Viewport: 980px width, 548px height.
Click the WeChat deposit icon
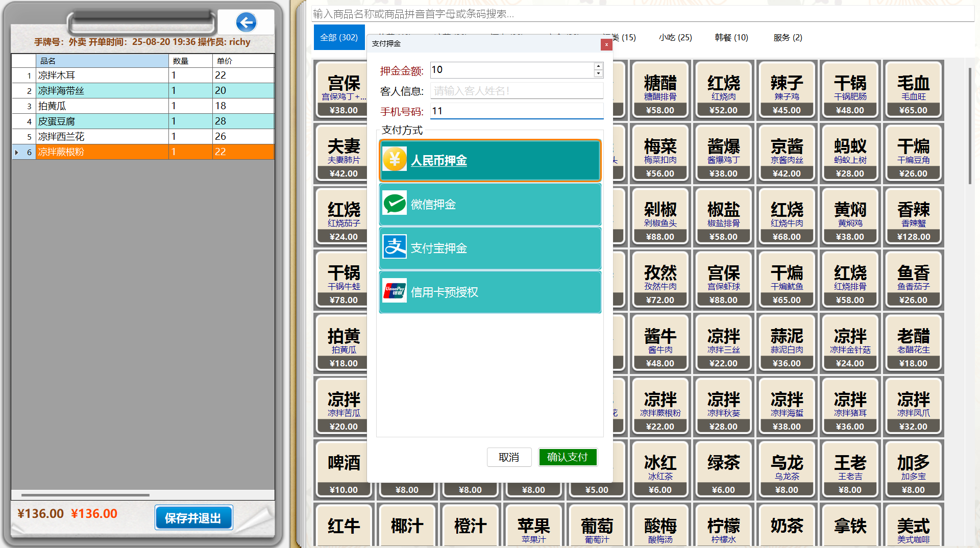click(394, 204)
